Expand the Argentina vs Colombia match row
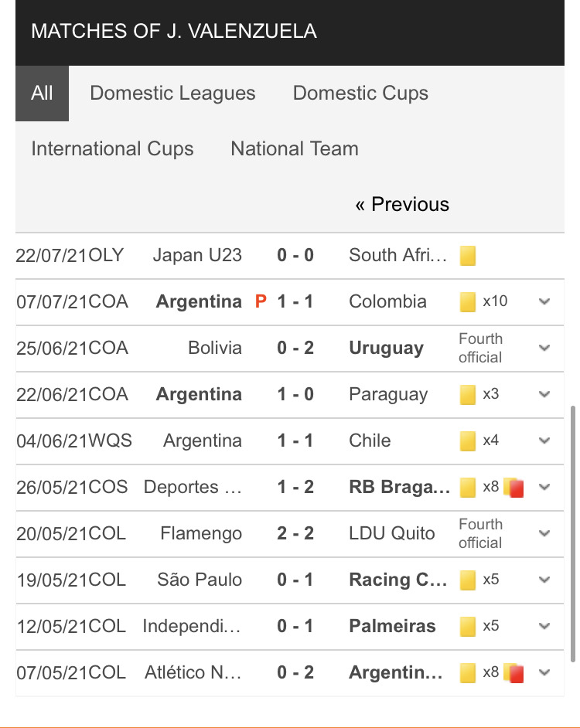580x728 pixels. pos(544,301)
